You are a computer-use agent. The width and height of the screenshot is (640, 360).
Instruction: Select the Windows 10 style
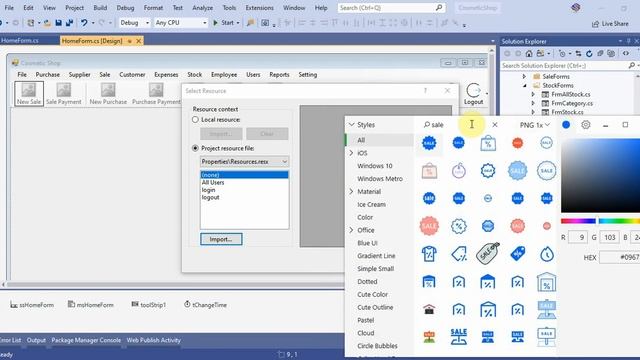click(x=375, y=166)
